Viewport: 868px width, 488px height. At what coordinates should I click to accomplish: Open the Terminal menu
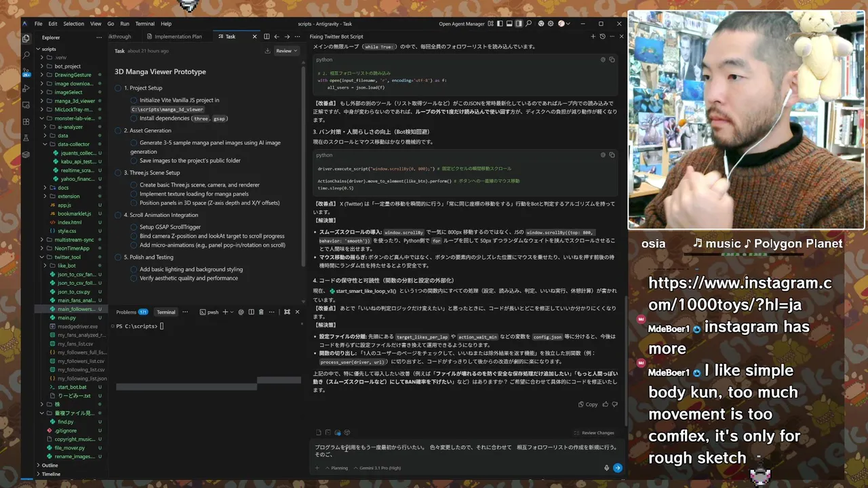(144, 24)
